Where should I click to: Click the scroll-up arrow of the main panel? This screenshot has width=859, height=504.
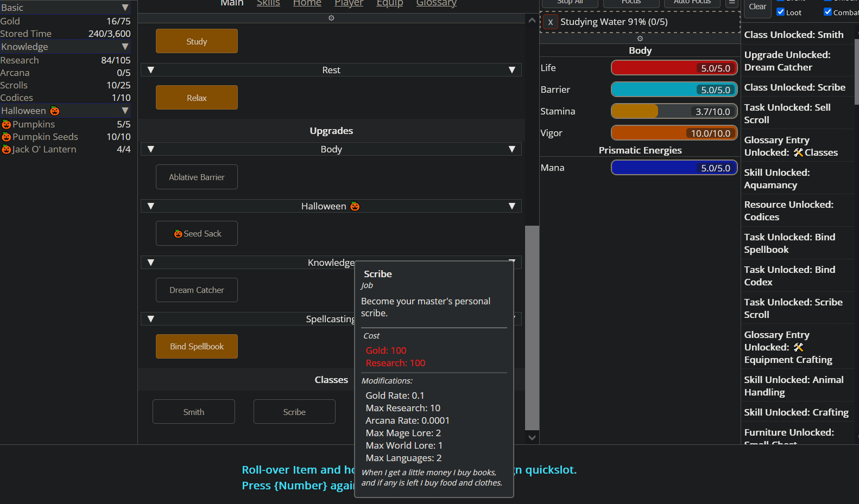[x=532, y=20]
